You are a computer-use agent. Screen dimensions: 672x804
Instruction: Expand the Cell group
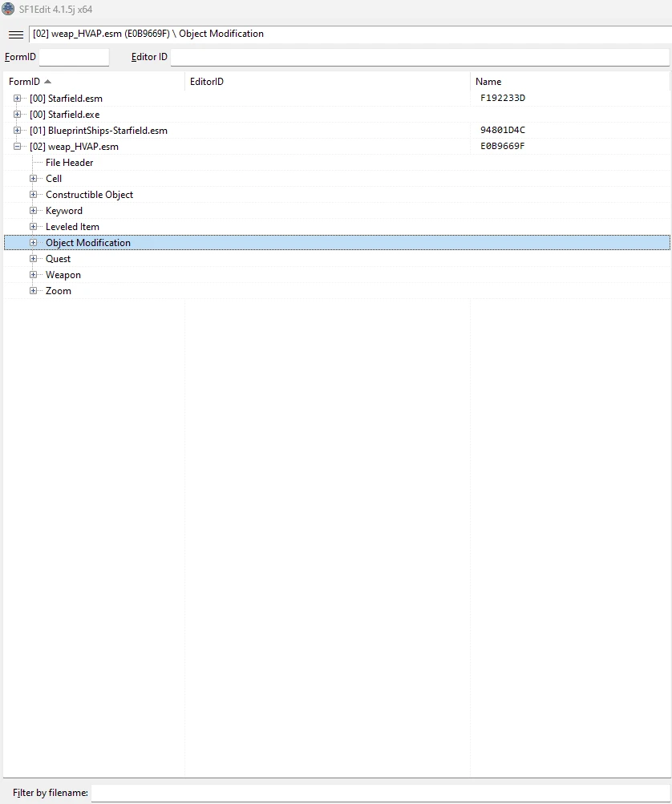(34, 179)
